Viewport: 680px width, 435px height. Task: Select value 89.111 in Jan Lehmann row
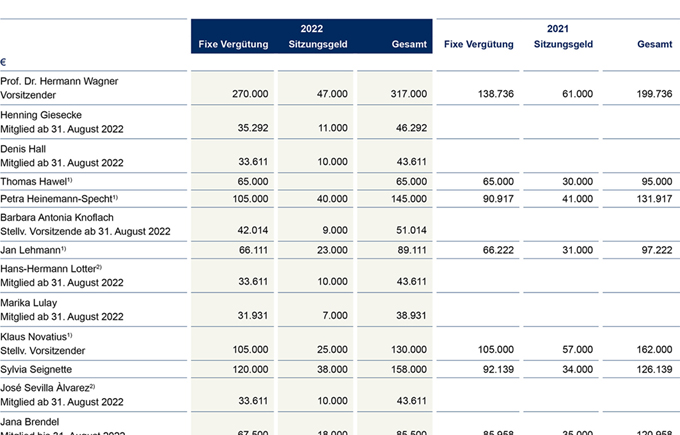pos(412,250)
